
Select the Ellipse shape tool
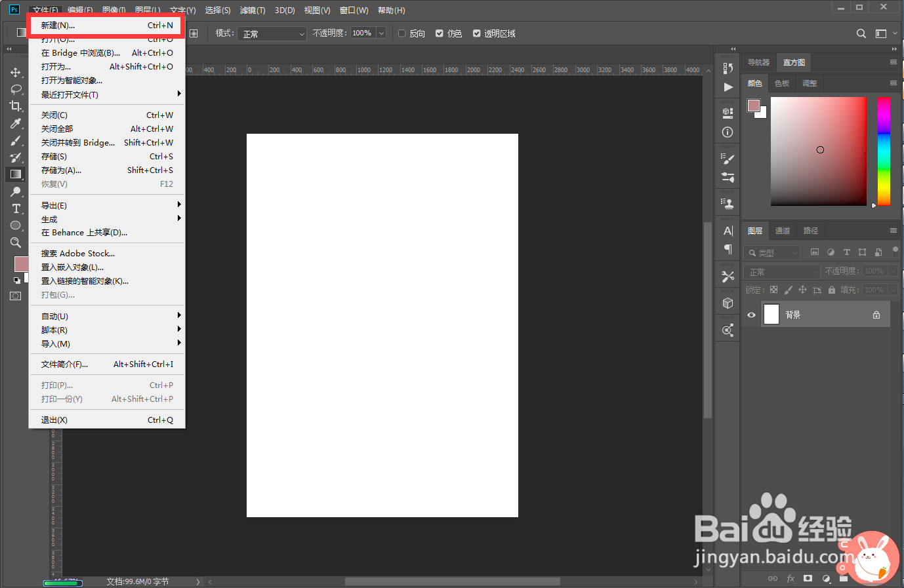click(16, 225)
